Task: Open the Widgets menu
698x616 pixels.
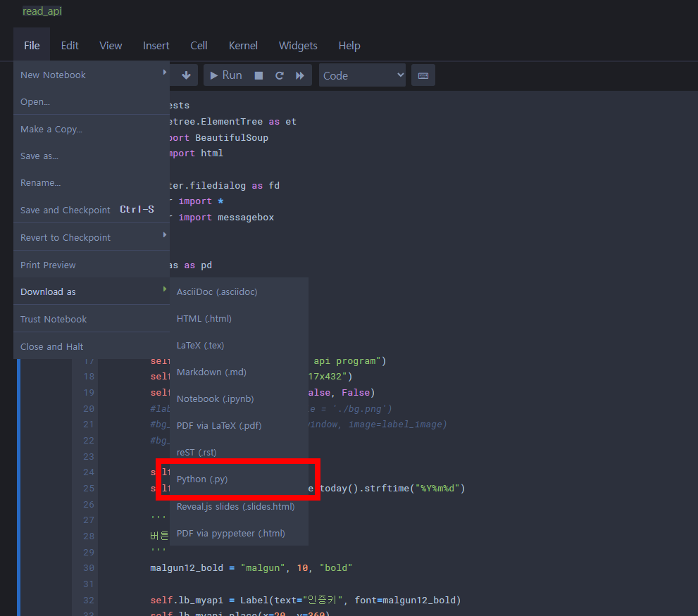Action: pyautogui.click(x=298, y=45)
